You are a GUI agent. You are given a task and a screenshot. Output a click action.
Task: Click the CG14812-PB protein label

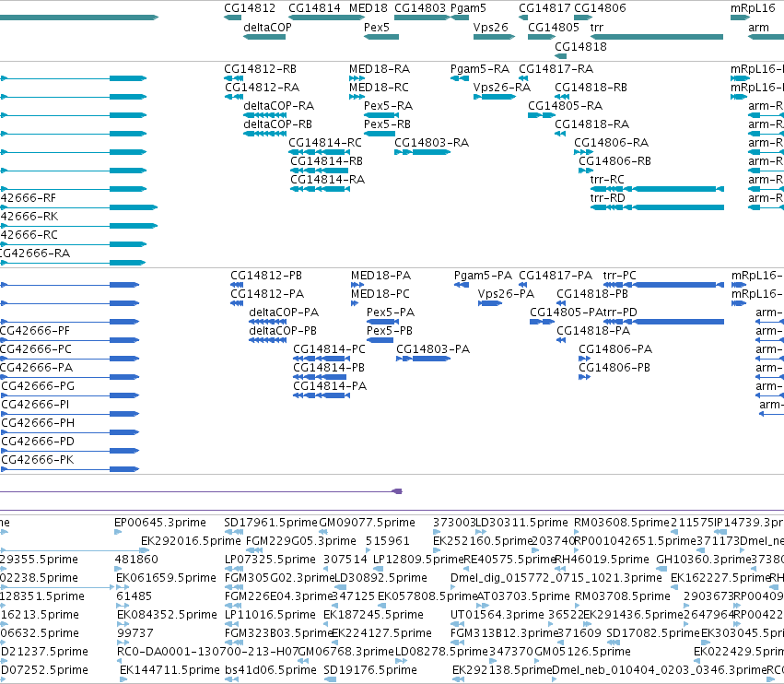(x=266, y=276)
